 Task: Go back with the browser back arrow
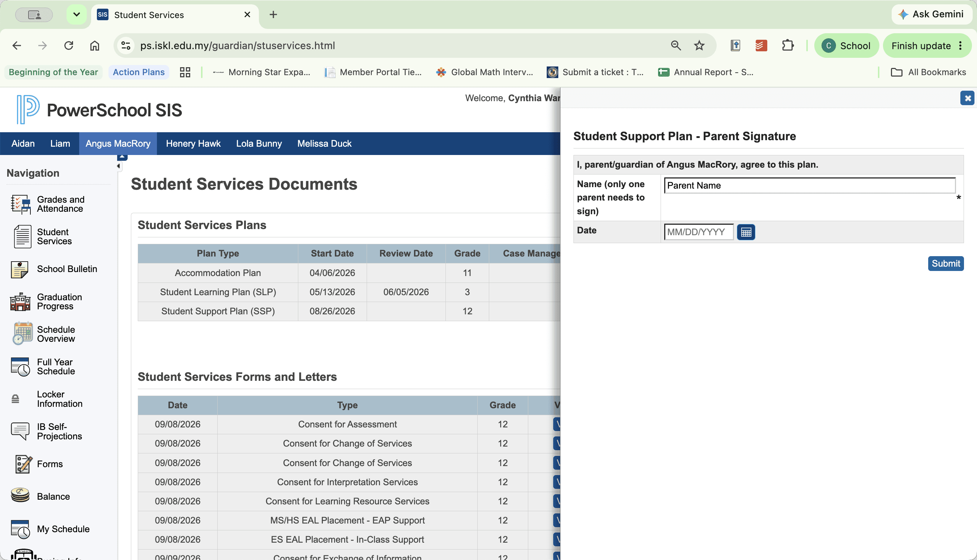coord(17,46)
